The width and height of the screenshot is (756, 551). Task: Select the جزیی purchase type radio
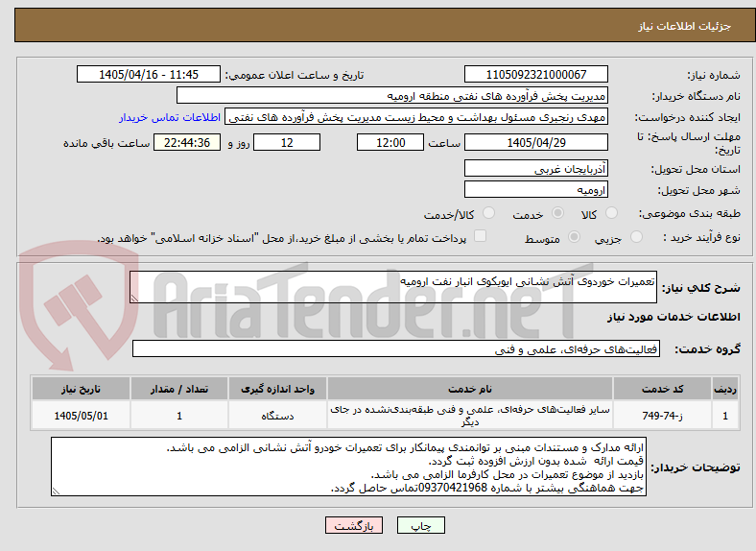[636, 236]
